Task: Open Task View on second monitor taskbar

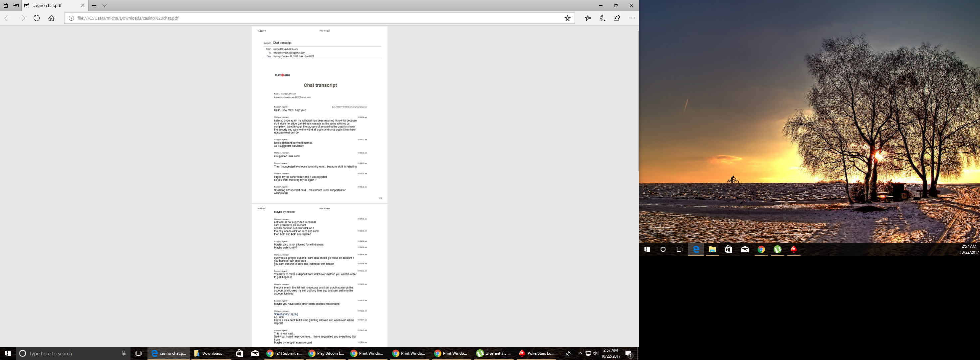Action: pos(679,249)
